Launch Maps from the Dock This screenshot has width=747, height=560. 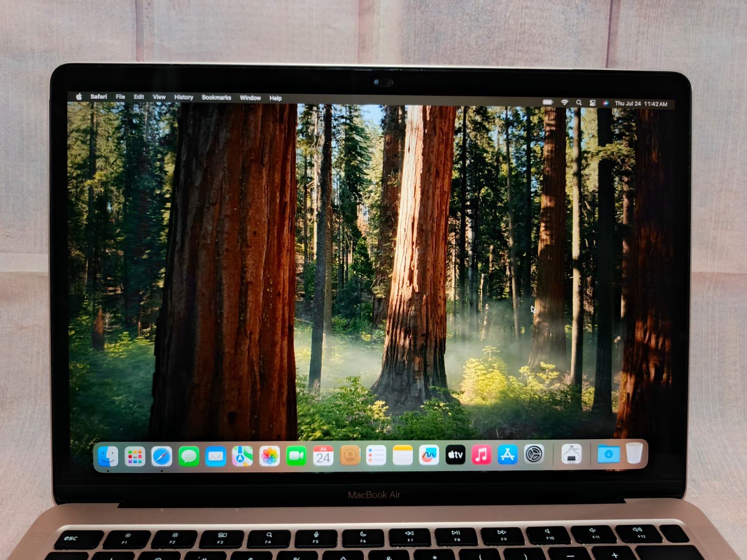point(242,456)
